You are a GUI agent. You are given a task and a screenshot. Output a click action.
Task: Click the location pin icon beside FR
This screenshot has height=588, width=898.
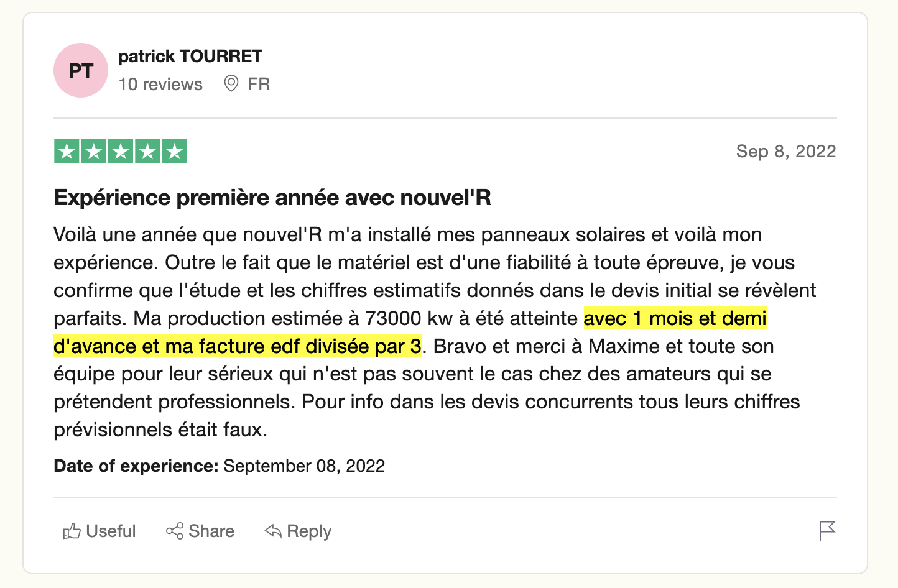230,83
